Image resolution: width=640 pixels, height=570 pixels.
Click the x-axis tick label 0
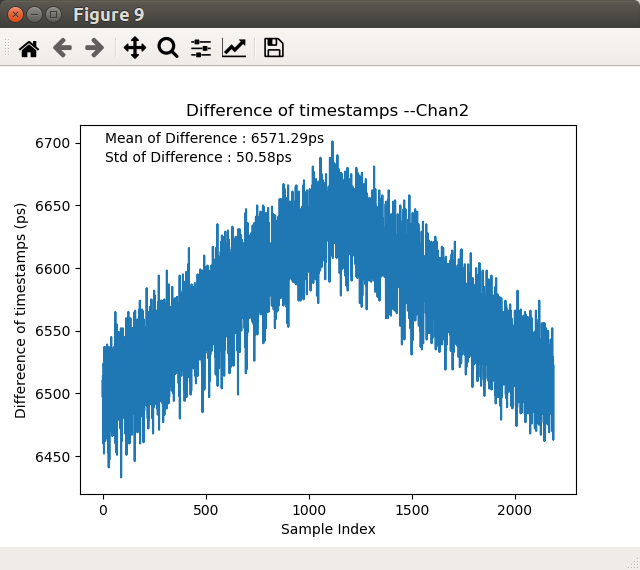pyautogui.click(x=103, y=510)
